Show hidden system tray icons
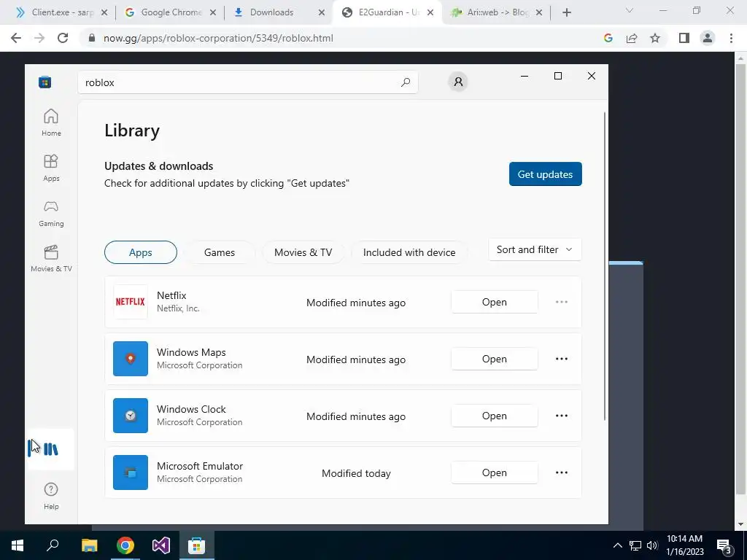Screen dimensions: 747x560 [x=617, y=545]
